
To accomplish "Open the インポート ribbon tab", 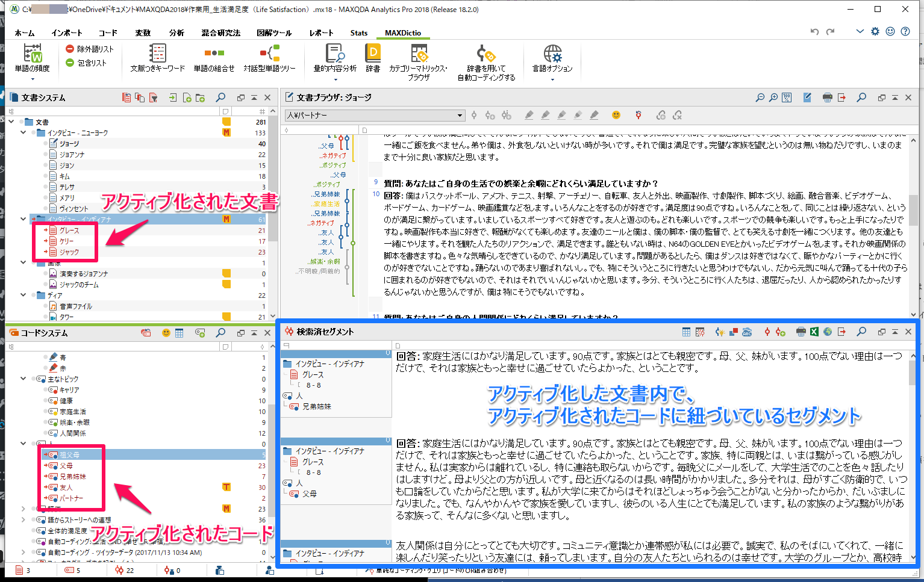I will pos(66,33).
